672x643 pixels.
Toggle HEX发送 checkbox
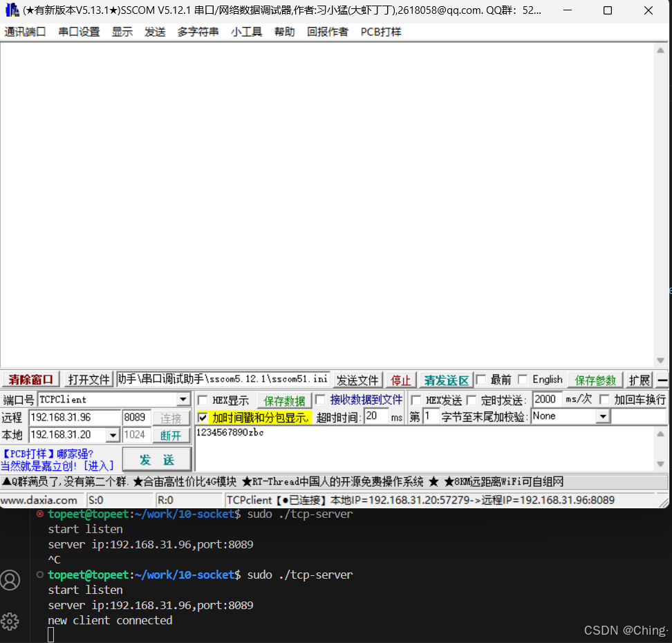point(416,400)
